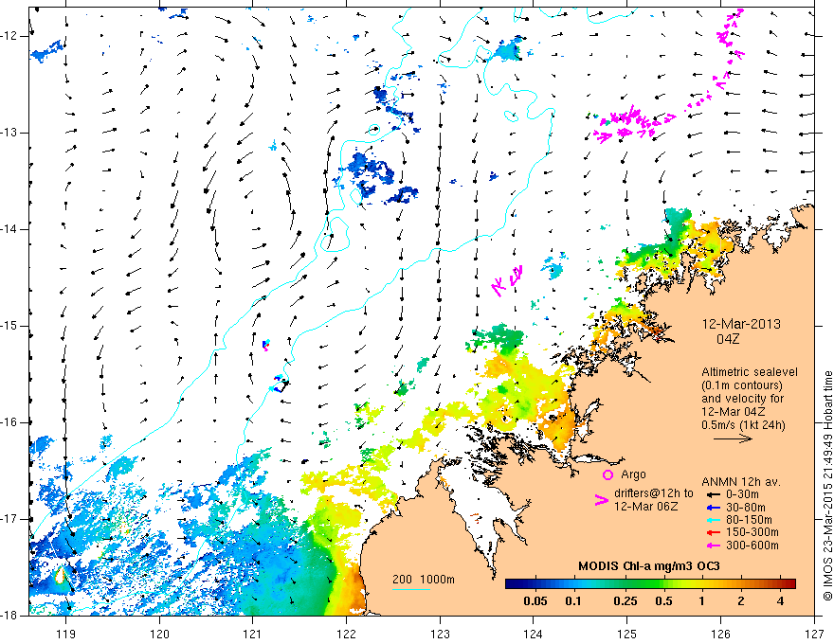
Task: Click the "Altimetric sealevel" text
Action: point(750,372)
